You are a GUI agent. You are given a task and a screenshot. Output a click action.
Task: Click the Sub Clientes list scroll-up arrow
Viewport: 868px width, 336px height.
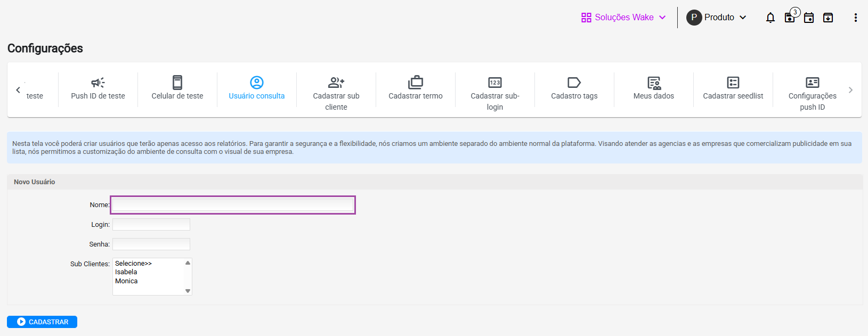click(188, 263)
